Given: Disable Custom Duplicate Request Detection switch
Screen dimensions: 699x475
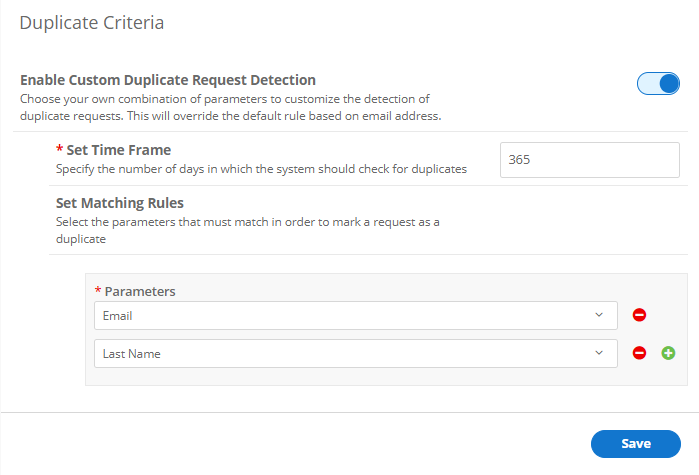Looking at the screenshot, I should tap(658, 84).
